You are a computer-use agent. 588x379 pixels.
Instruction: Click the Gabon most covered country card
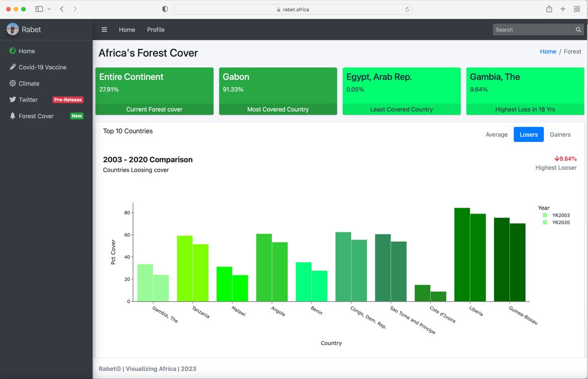278,91
